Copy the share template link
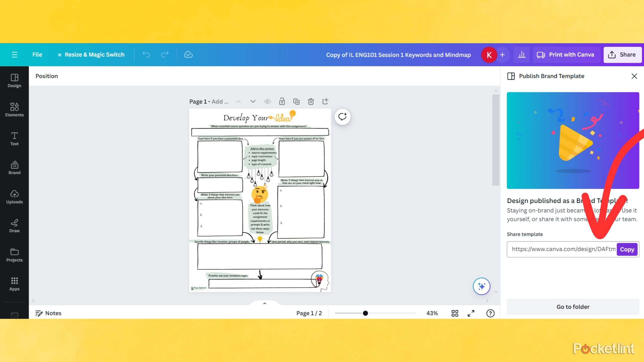 point(627,249)
